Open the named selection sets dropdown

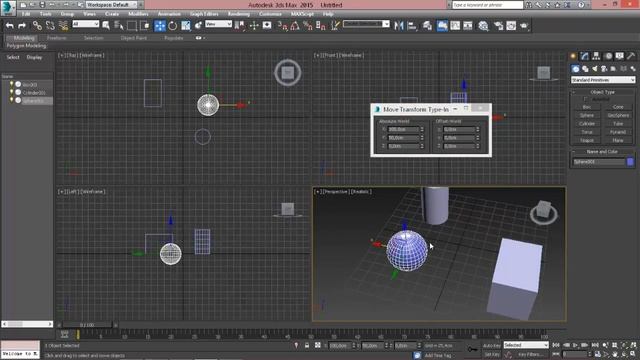366,24
